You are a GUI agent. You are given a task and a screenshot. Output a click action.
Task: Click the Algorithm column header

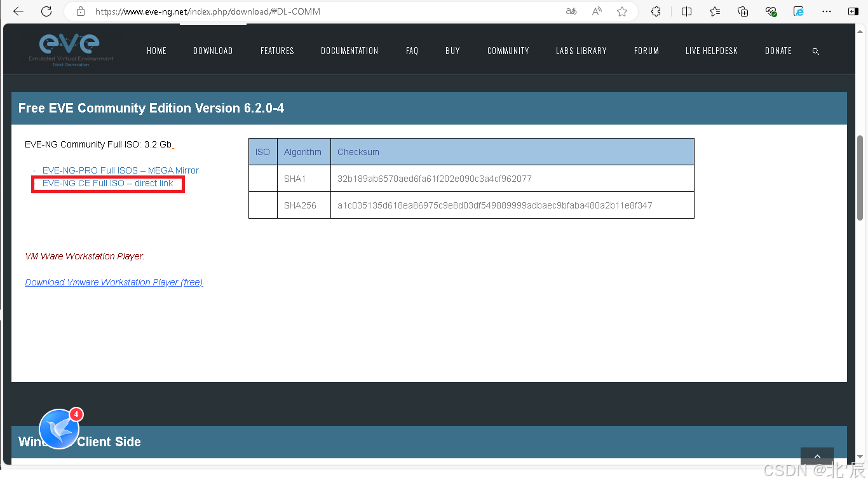click(x=304, y=152)
